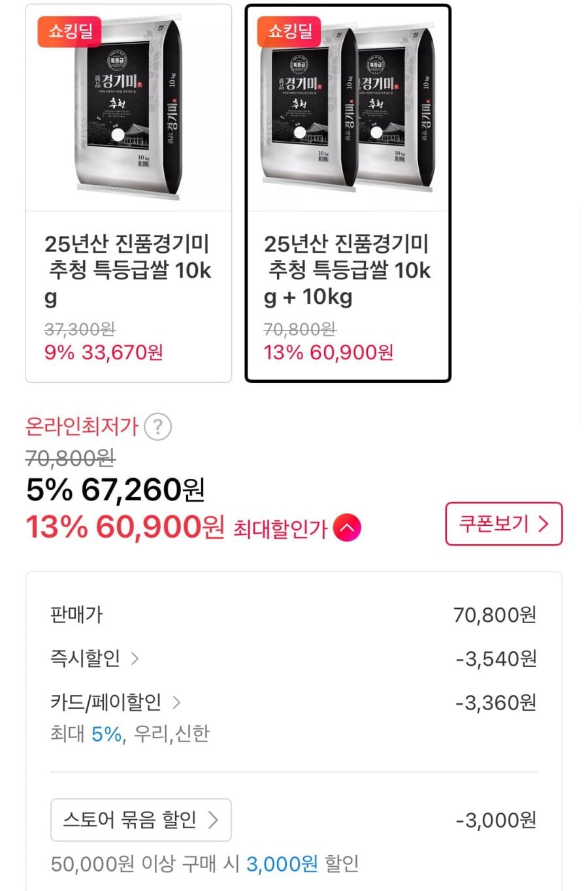Tap the 스토어 묶음 할인 button
Screen dimensions: 588x891
click(140, 819)
